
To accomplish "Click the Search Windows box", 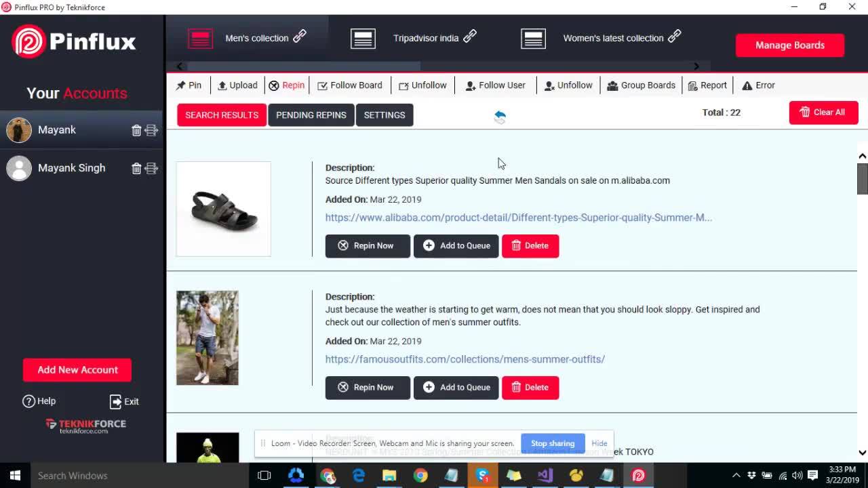I will 139,476.
